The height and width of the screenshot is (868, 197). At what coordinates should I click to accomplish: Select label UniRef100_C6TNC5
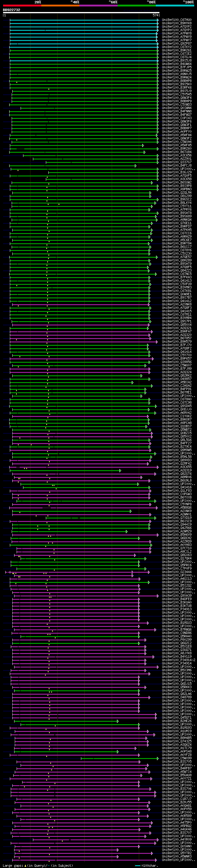tap(177, 274)
